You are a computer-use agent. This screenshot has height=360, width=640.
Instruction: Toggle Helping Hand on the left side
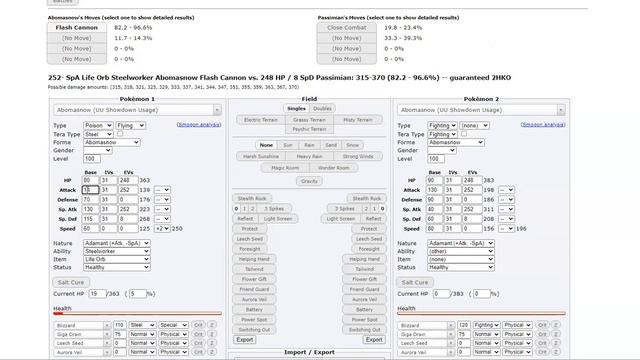(254, 259)
